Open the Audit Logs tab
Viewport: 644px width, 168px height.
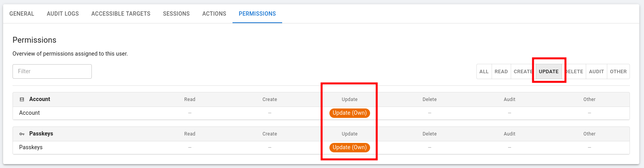63,14
